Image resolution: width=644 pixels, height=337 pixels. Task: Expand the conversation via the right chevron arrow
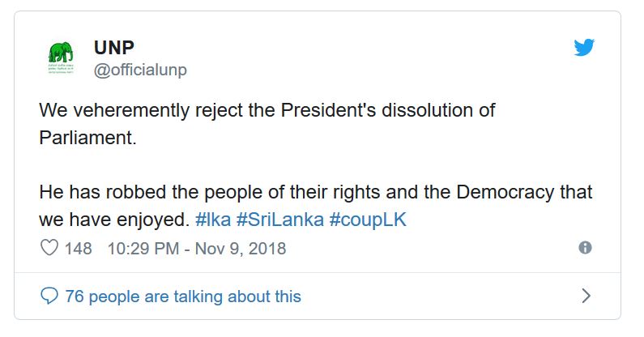point(586,296)
